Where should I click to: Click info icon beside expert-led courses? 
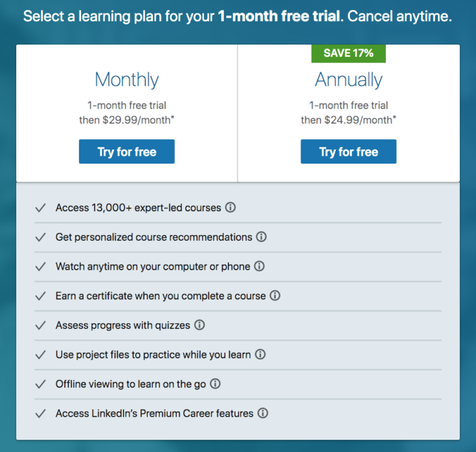pos(230,208)
